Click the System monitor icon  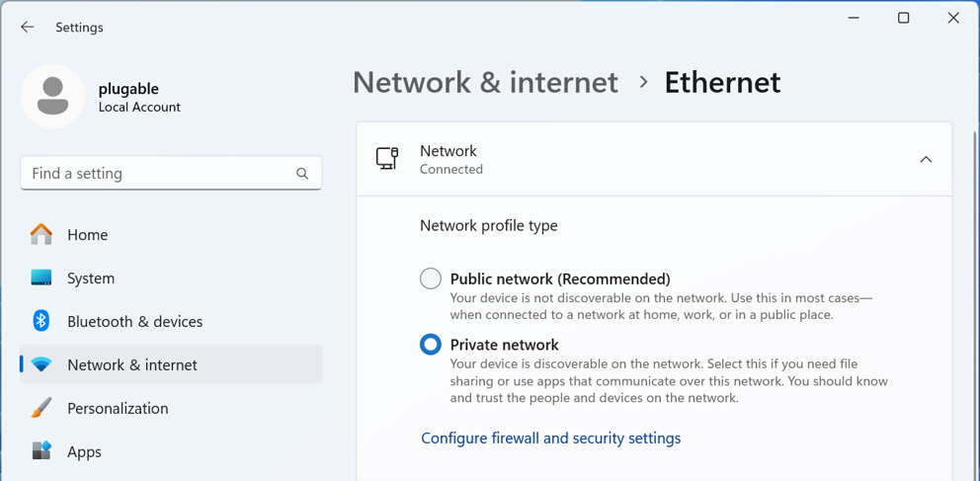(41, 278)
